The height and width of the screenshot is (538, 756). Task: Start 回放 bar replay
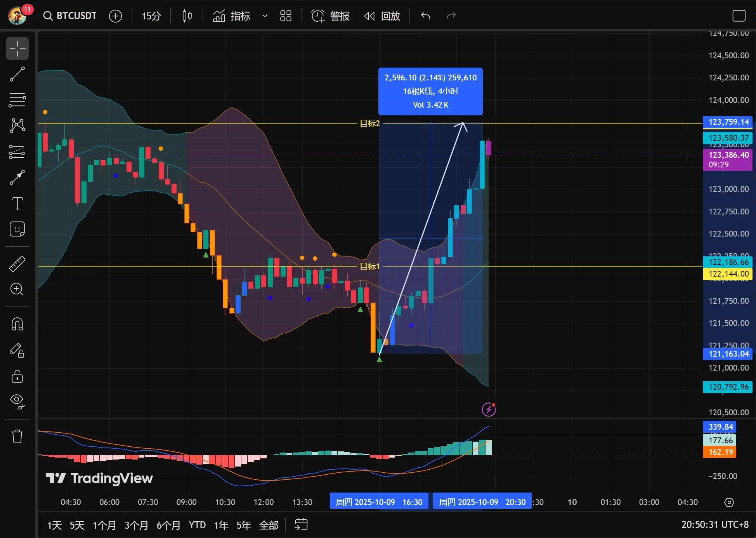click(x=382, y=16)
